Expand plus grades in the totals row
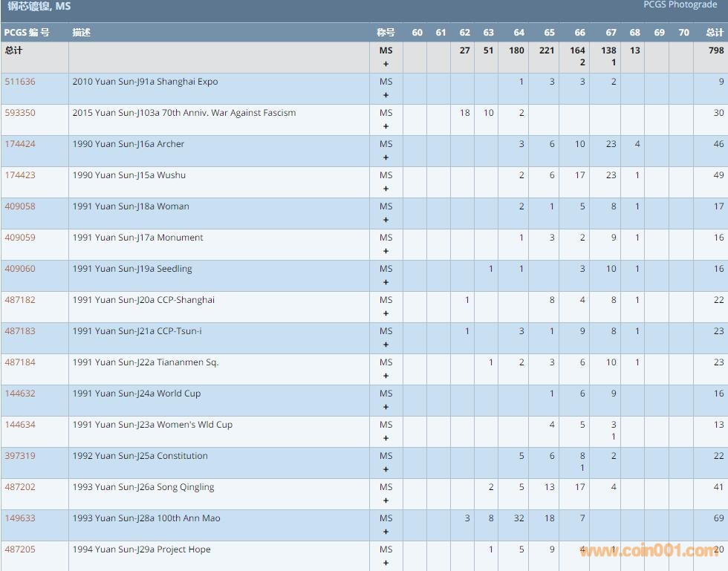Image resolution: width=728 pixels, height=571 pixels. (386, 64)
